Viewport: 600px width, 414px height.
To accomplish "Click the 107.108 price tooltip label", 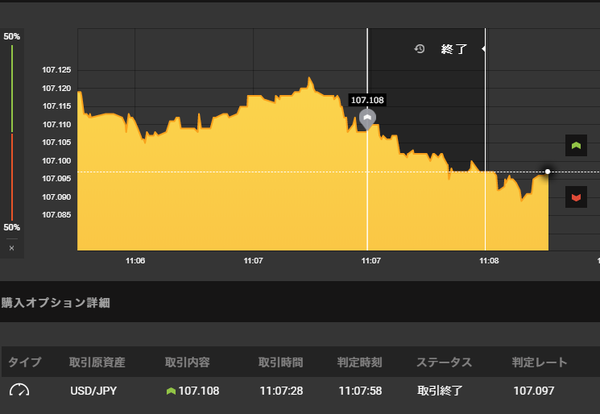I will [367, 100].
